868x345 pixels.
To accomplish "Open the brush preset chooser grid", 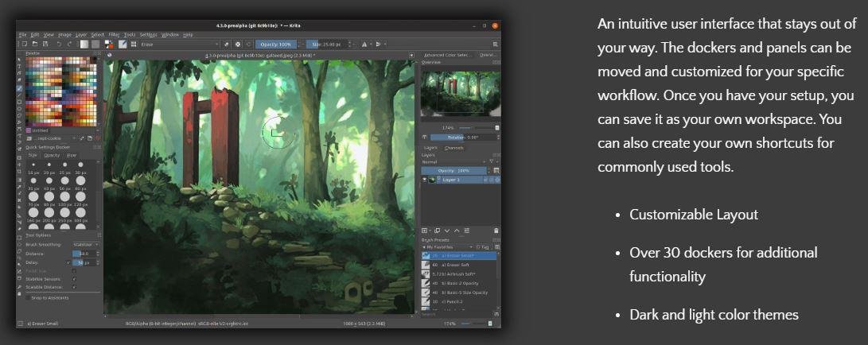I will point(134,44).
